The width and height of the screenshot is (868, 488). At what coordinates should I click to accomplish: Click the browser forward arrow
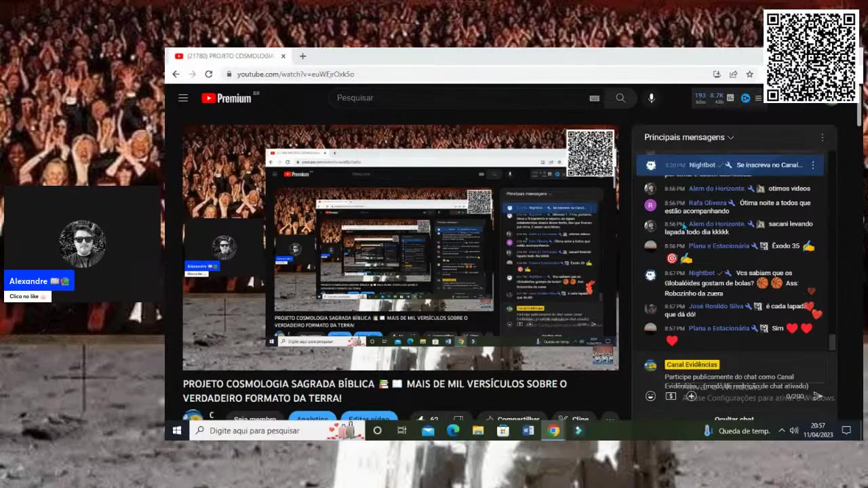[192, 74]
